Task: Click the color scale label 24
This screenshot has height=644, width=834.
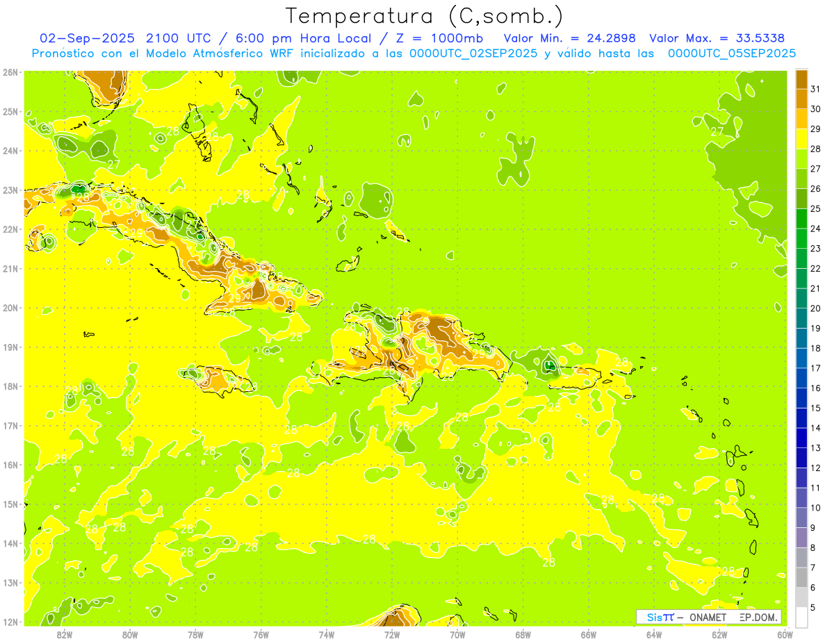Action: click(x=816, y=229)
